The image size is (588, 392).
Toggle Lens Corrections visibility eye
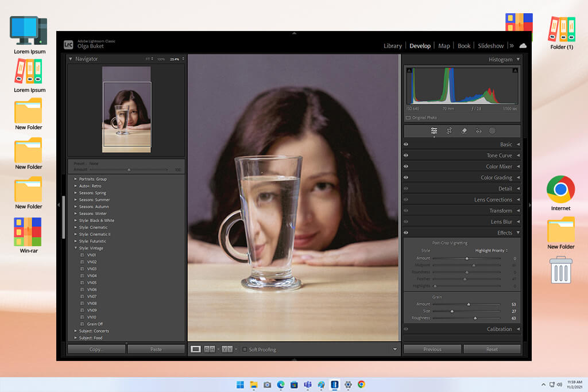(406, 200)
